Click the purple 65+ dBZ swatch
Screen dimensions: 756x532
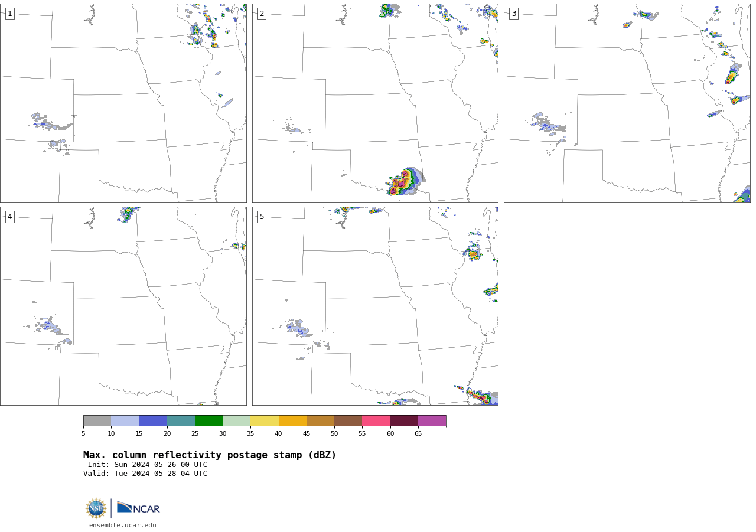click(432, 420)
